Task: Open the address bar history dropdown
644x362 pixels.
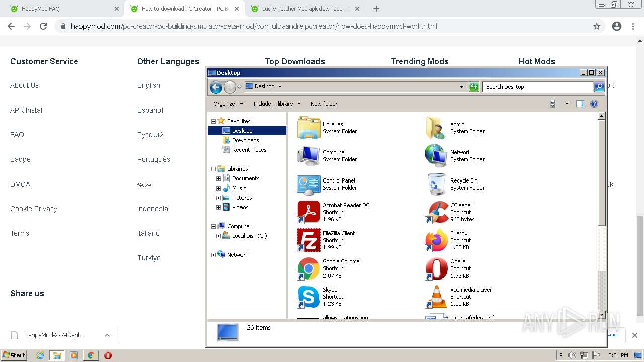Action: pos(461,87)
